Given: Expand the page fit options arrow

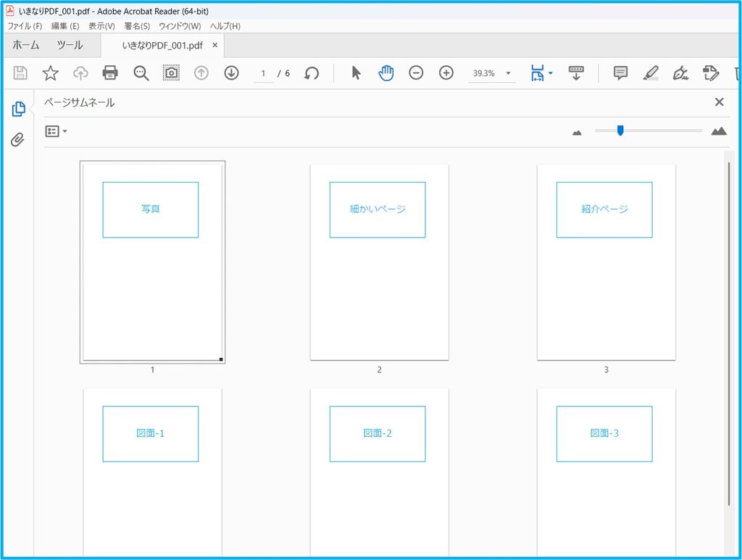Looking at the screenshot, I should 551,73.
